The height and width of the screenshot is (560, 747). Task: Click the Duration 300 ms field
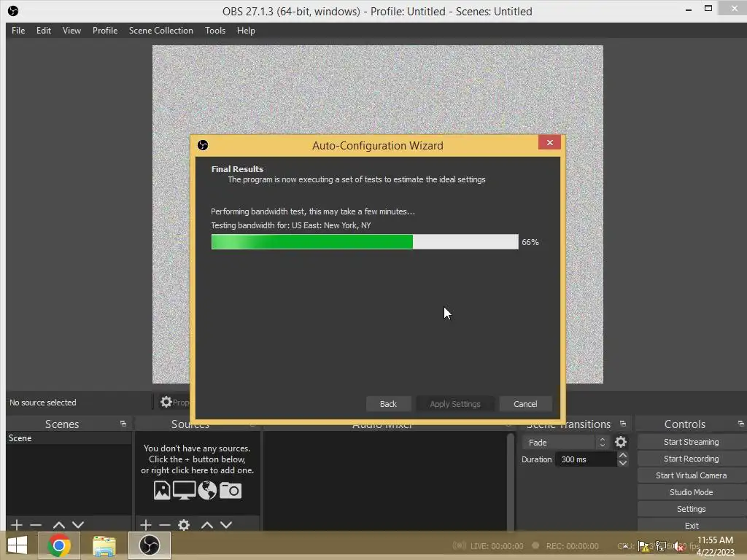tap(587, 459)
